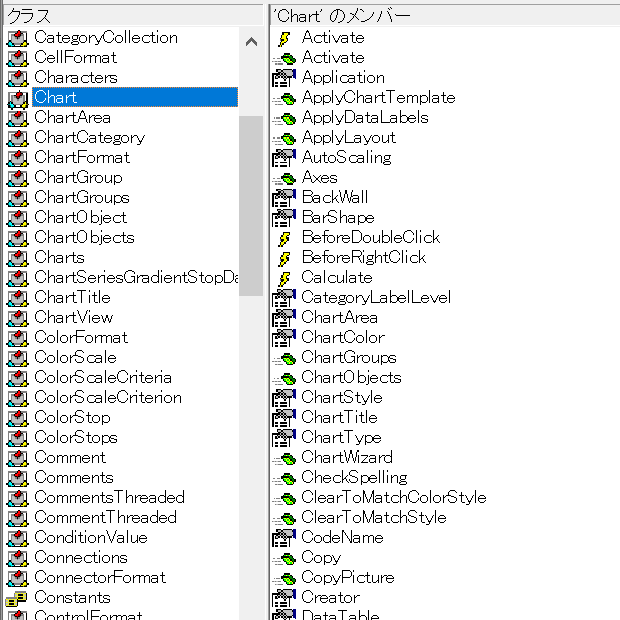Select ChartSeriesGradientStopDa class entry
The height and width of the screenshot is (620, 620).
click(x=136, y=277)
